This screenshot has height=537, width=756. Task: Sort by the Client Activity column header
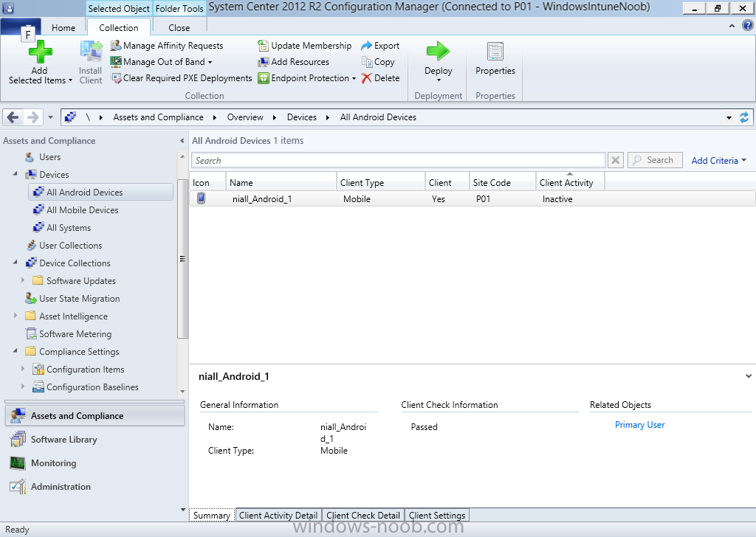point(570,182)
